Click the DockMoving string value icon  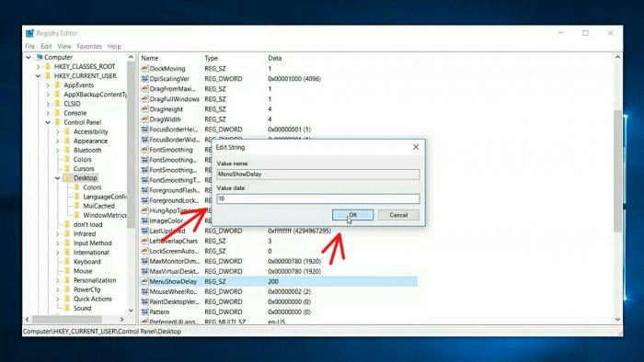click(144, 69)
